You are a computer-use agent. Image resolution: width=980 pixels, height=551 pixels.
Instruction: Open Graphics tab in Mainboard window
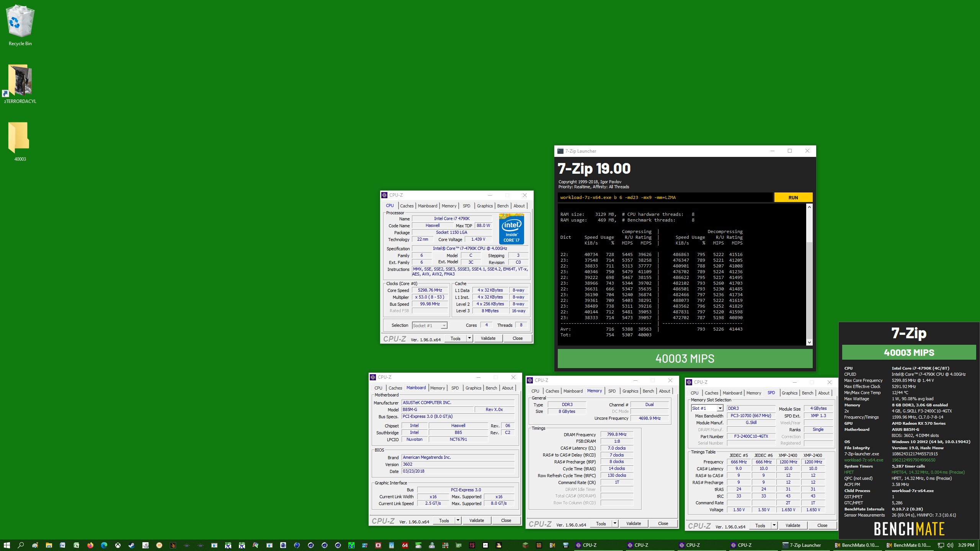click(473, 388)
